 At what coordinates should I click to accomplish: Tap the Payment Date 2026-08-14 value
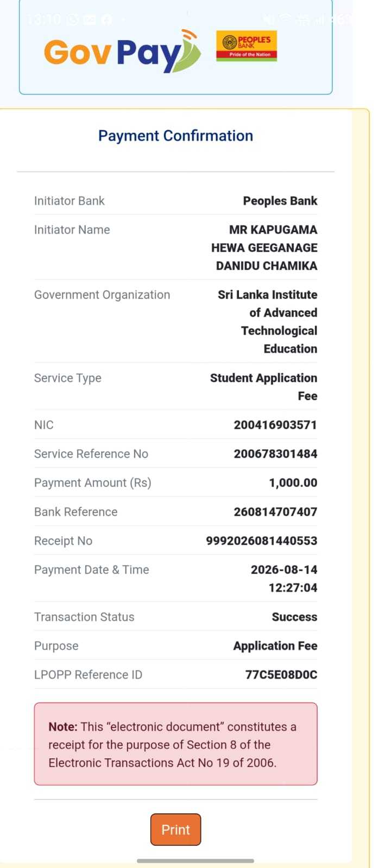click(284, 570)
